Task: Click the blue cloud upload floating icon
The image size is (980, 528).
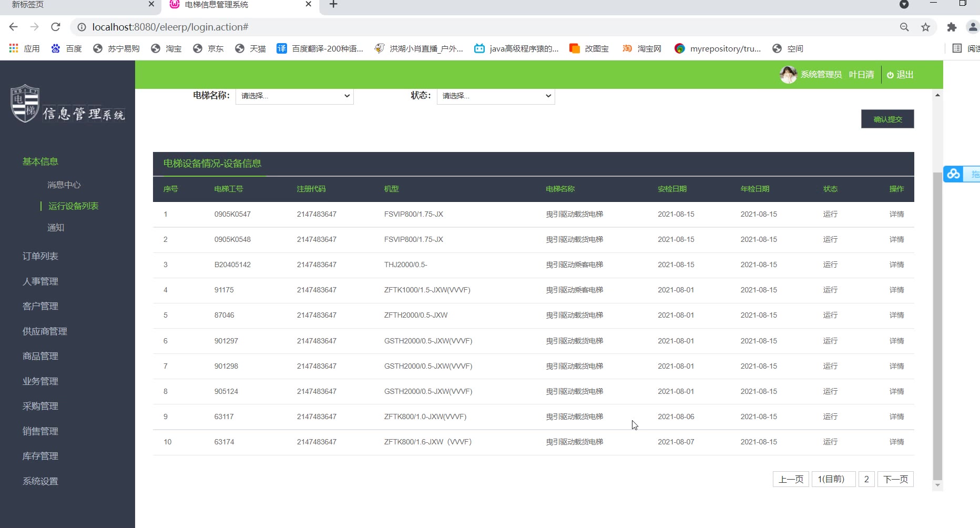Action: (954, 174)
